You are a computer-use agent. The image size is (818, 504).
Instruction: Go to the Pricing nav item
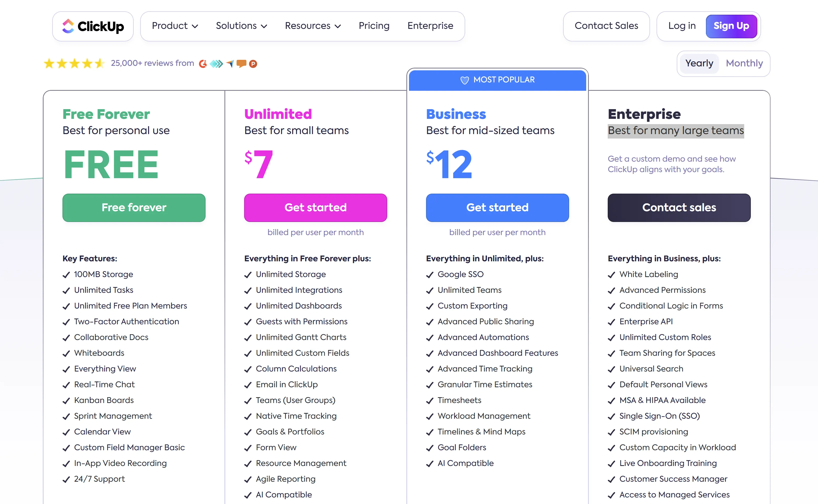point(374,26)
